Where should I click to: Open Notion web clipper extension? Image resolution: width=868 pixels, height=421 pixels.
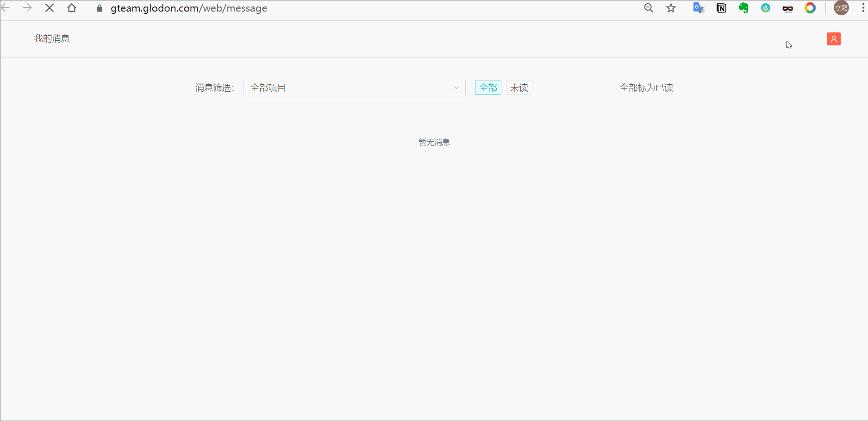click(721, 8)
